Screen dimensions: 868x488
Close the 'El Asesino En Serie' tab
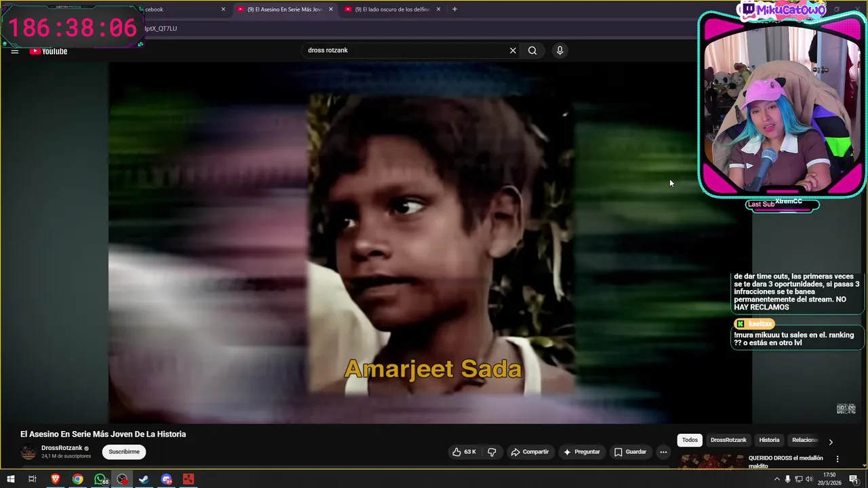(x=331, y=9)
